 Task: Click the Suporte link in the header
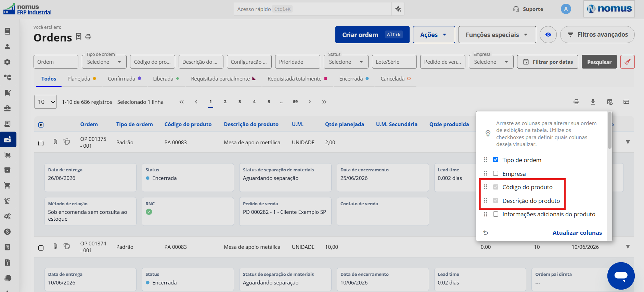(528, 9)
